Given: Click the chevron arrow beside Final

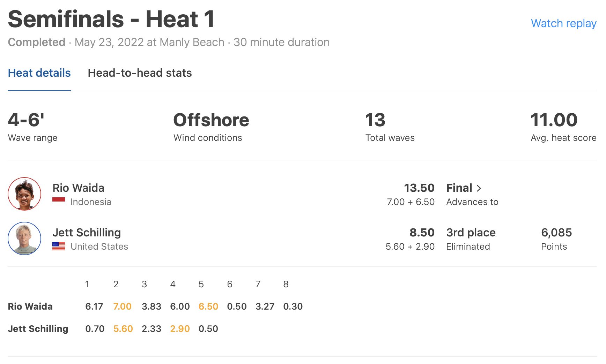Looking at the screenshot, I should click(479, 188).
